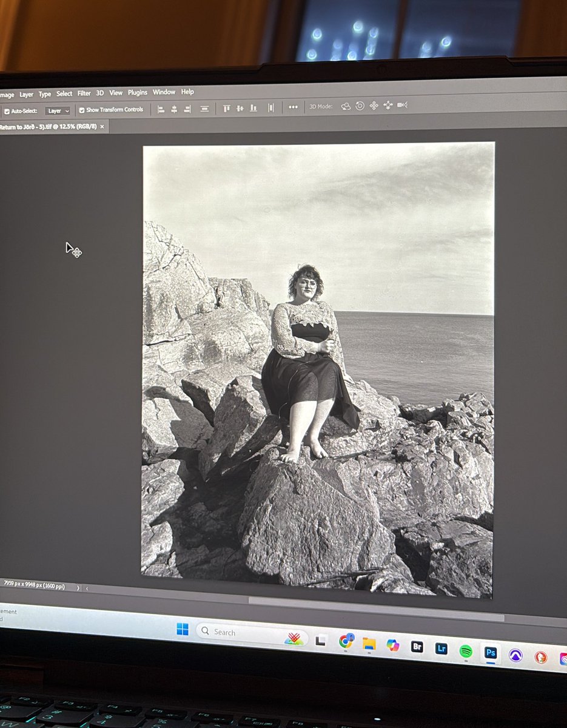This screenshot has height=728, width=567.
Task: Click the Distribute horizontally icon
Action: click(271, 107)
